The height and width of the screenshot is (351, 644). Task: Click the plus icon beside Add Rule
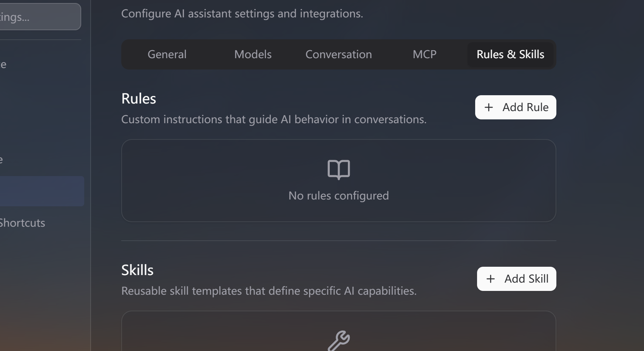click(489, 107)
